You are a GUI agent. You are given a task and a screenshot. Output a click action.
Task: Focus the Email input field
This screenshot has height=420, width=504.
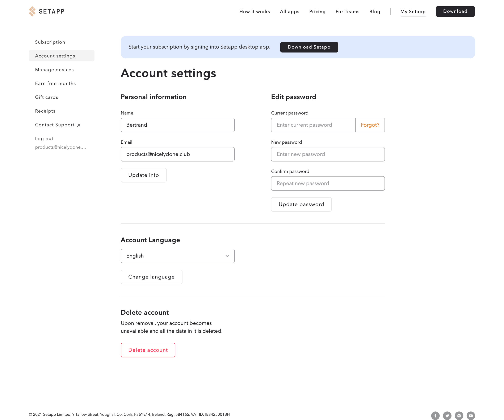(x=178, y=154)
